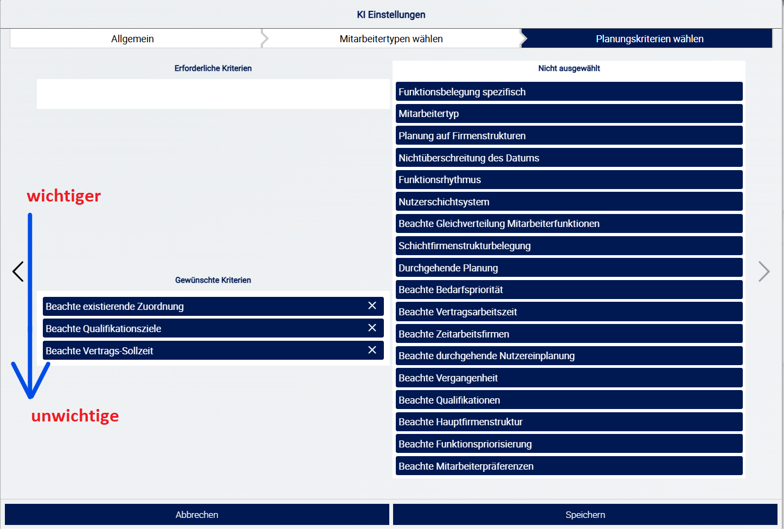The width and height of the screenshot is (784, 532).
Task: Choose the 'Mitarbeitertyp' criterion
Action: click(x=569, y=114)
